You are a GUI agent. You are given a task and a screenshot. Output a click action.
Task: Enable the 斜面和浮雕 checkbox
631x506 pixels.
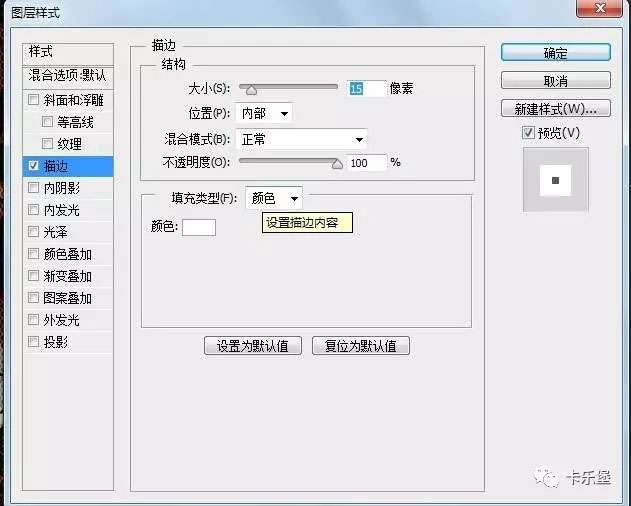(x=33, y=99)
